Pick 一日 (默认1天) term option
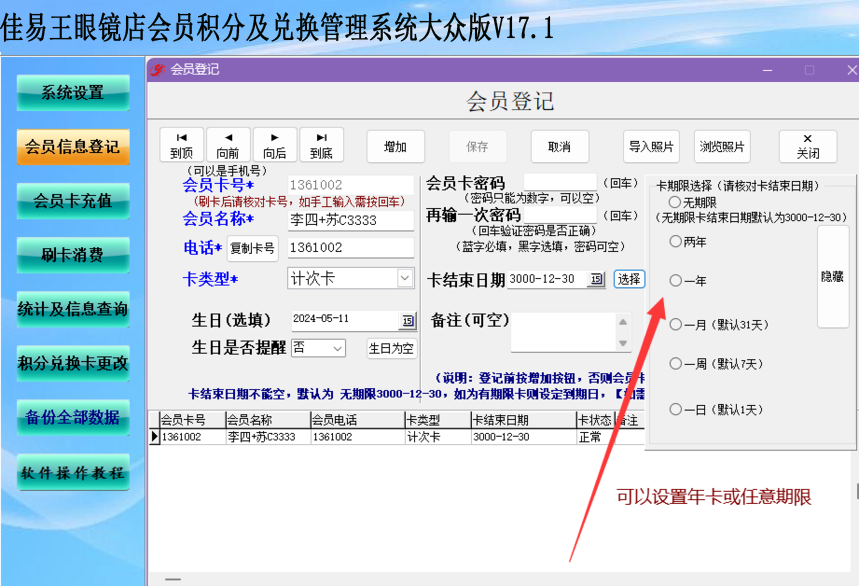 pos(675,410)
